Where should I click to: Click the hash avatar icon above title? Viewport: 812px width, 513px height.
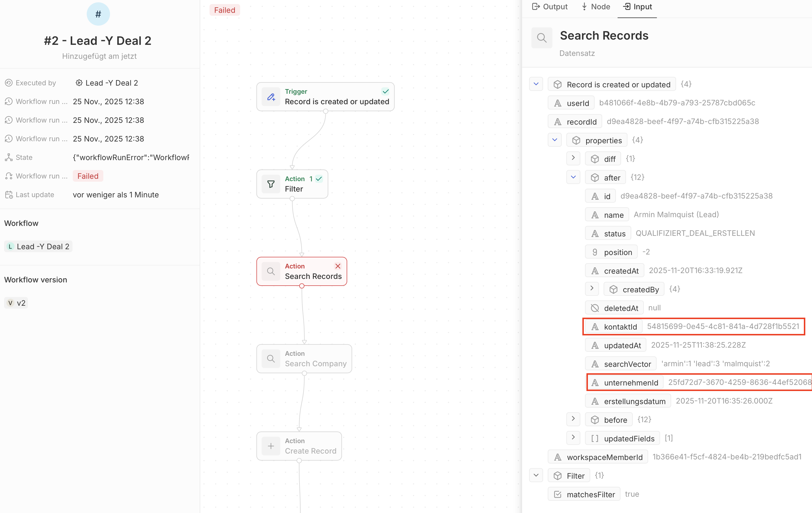click(98, 14)
